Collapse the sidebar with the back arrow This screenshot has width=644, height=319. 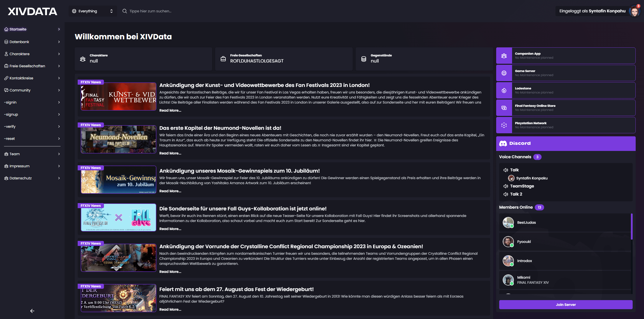click(32, 311)
